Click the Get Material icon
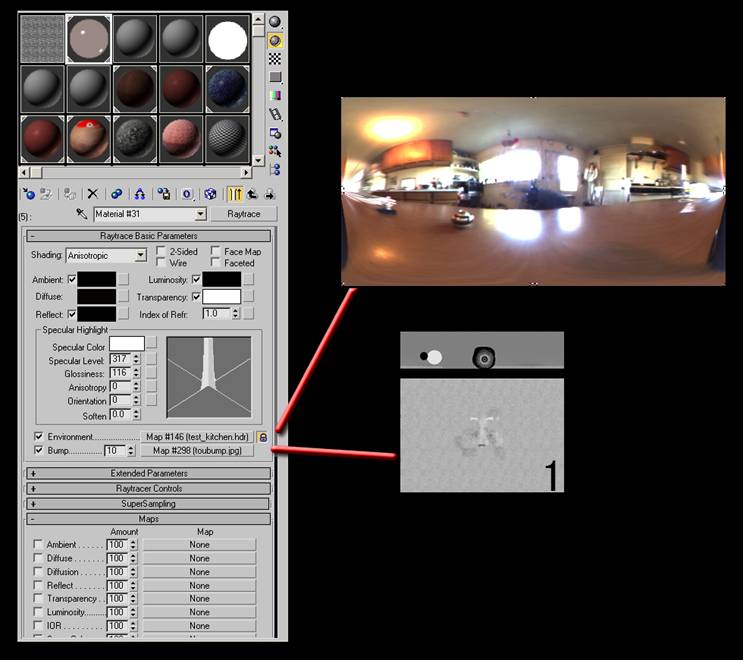This screenshot has width=743, height=660. click(29, 194)
